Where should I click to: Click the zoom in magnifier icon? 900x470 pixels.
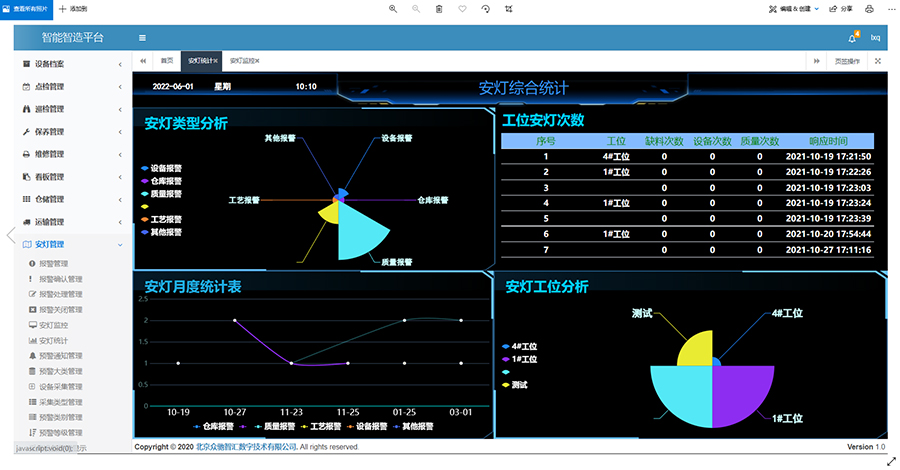click(x=393, y=8)
